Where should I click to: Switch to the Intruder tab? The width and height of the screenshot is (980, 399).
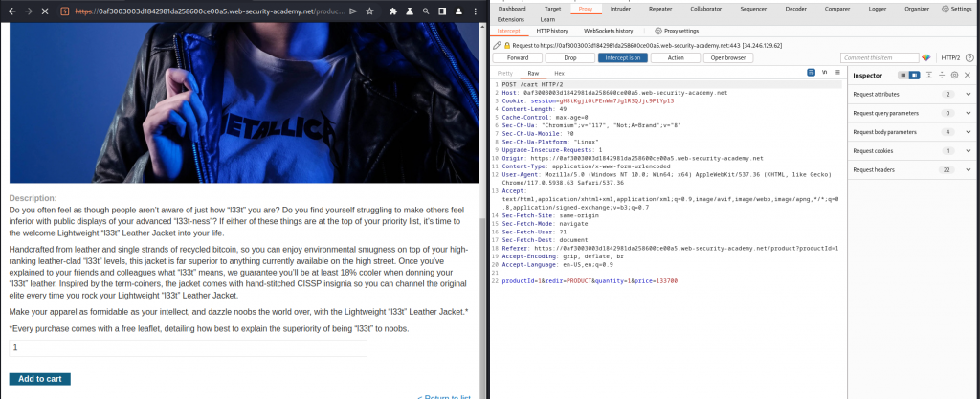pyautogui.click(x=619, y=9)
